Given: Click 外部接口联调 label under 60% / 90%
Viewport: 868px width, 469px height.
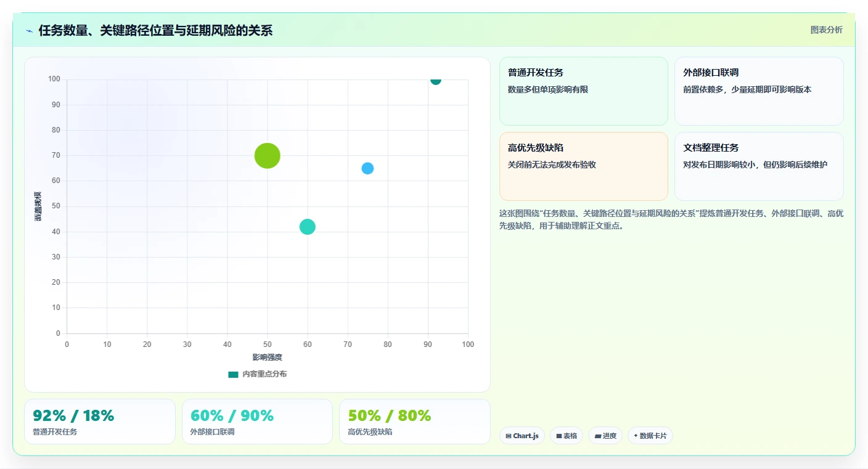Looking at the screenshot, I should click(x=213, y=432).
